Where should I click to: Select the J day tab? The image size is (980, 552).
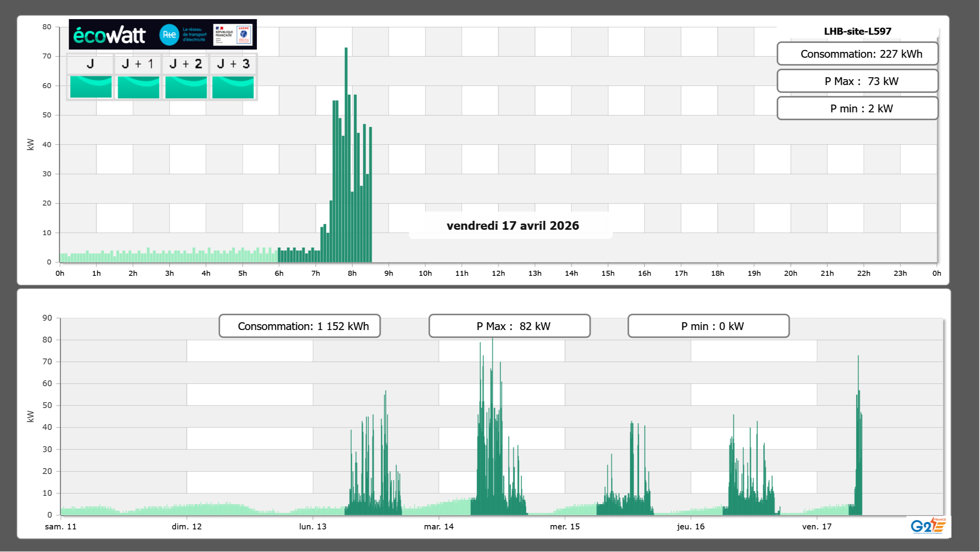tap(91, 64)
